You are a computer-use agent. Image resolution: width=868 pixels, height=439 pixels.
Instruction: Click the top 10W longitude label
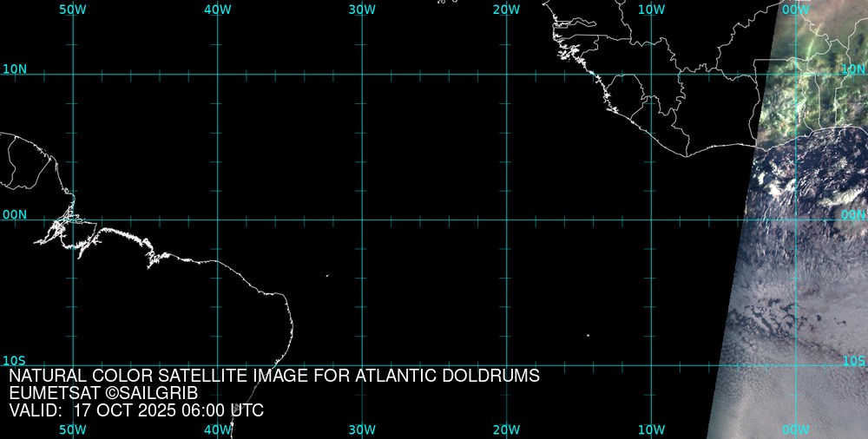651,9
